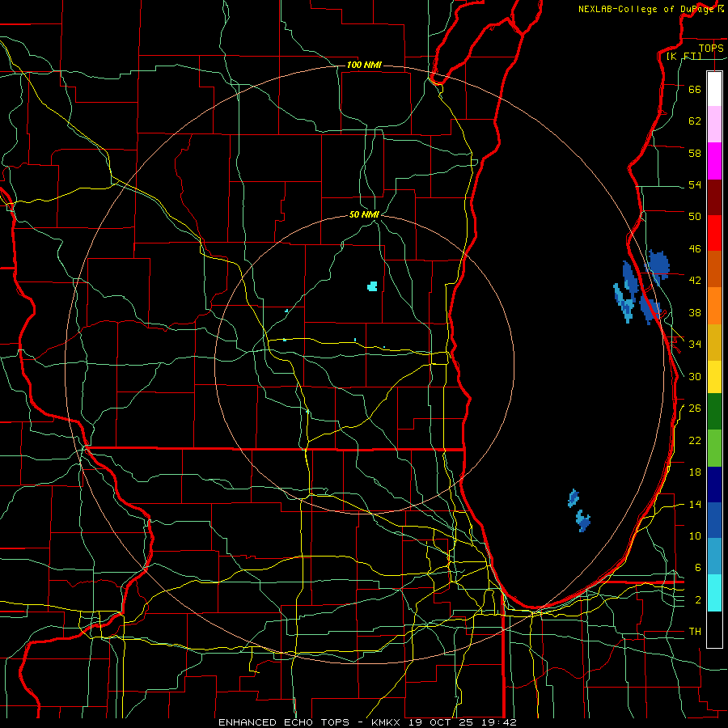Click the TH threshold legend label
Screen dimensions: 728x728
[x=695, y=631]
